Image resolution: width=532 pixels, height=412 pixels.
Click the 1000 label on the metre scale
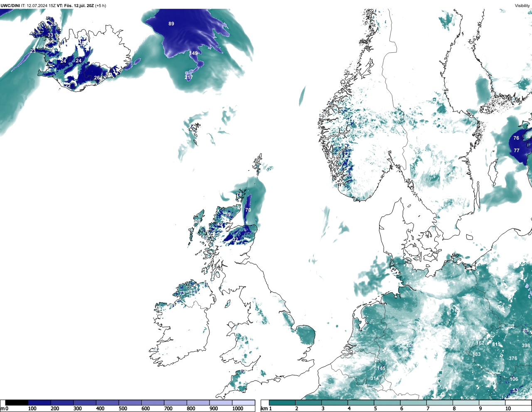coord(237,409)
